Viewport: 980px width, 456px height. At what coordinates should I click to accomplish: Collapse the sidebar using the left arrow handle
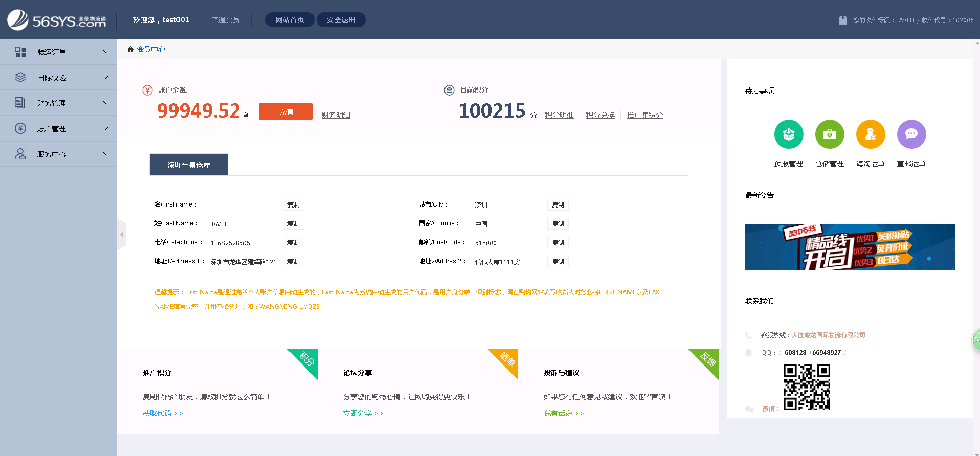pos(121,235)
